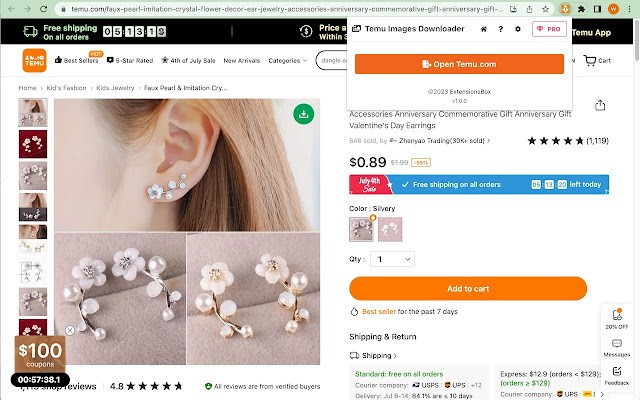This screenshot has width=640, height=400.
Task: Go to 4th of July Sale
Action: coord(188,60)
